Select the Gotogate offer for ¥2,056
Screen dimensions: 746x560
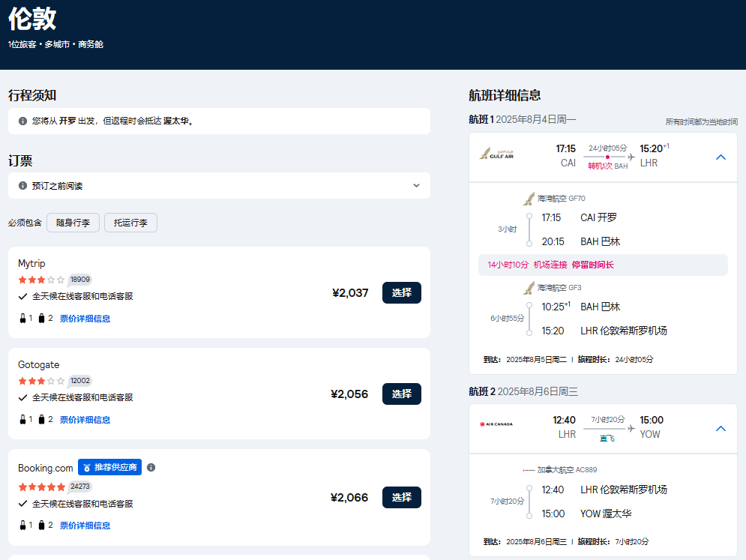point(402,394)
